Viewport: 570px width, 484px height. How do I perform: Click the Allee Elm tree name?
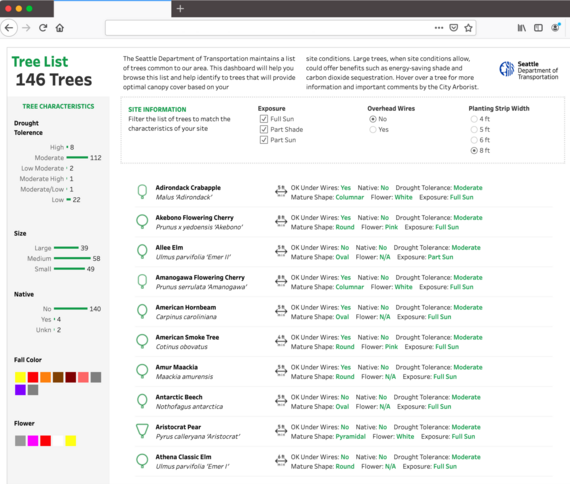tap(169, 248)
